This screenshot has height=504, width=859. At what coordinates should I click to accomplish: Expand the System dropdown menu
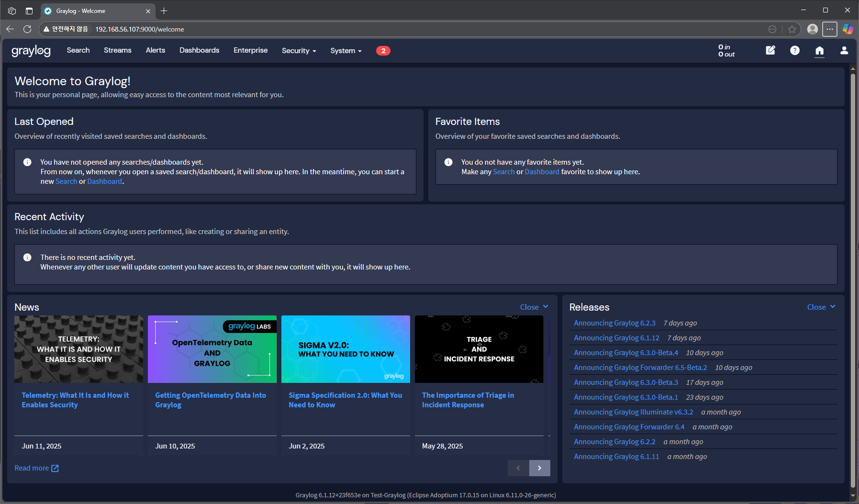tap(346, 51)
